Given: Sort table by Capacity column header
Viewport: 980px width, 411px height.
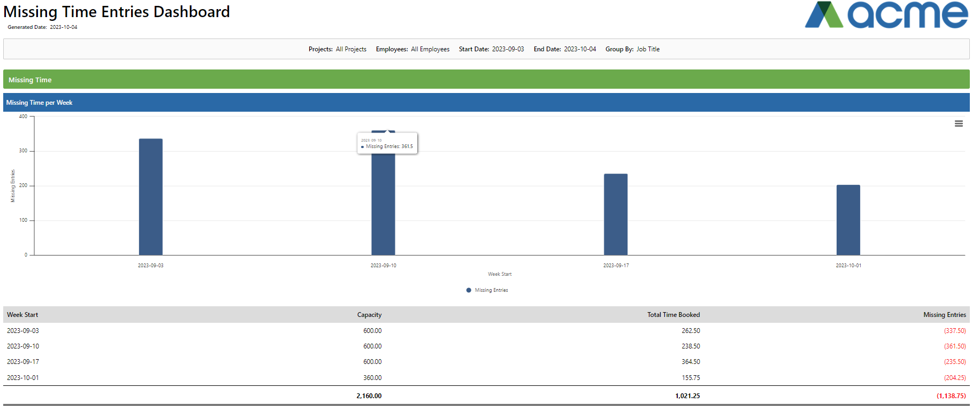Looking at the screenshot, I should tap(369, 315).
